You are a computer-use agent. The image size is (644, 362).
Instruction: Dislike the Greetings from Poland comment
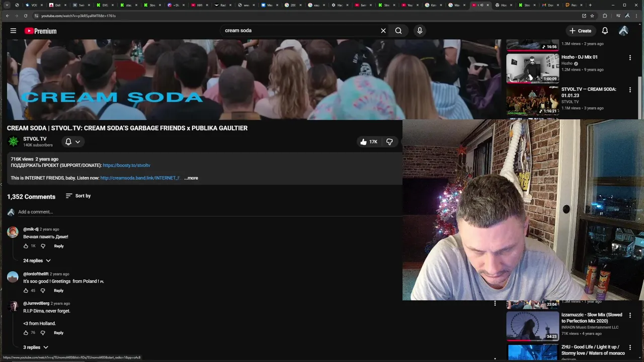pyautogui.click(x=43, y=290)
